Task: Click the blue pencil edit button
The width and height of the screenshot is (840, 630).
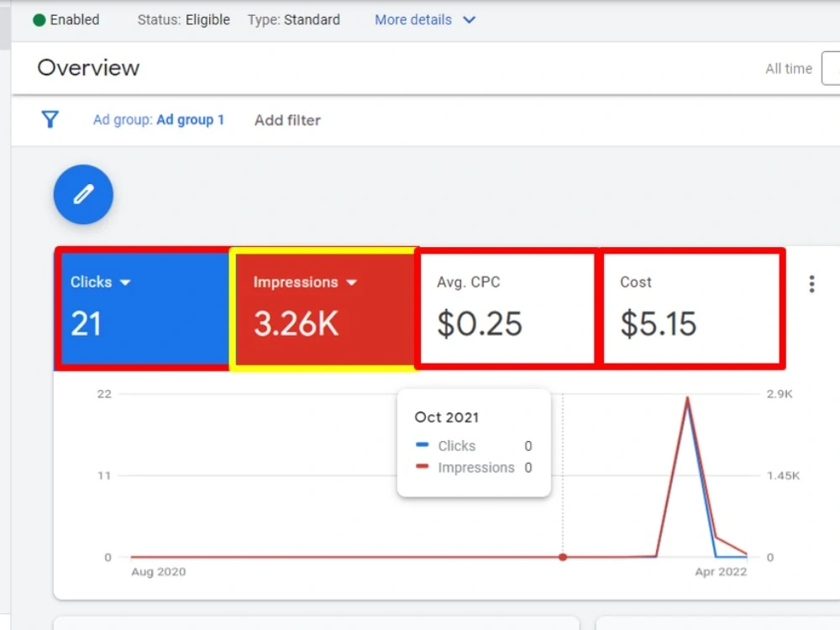Action: [x=83, y=195]
